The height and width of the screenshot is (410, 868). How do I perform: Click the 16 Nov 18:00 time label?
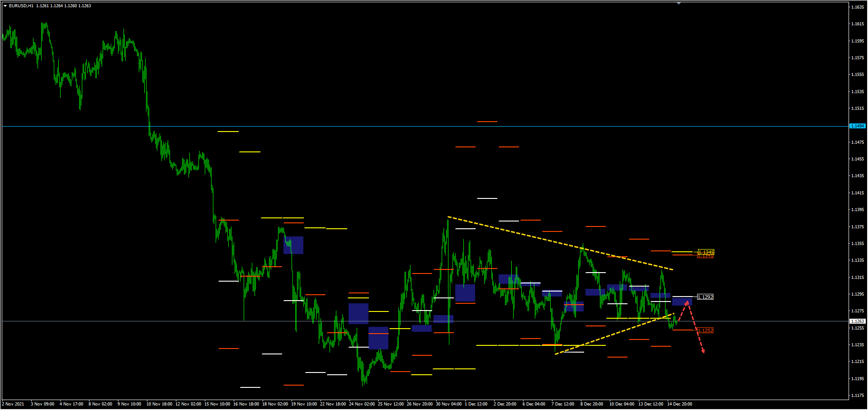246,404
